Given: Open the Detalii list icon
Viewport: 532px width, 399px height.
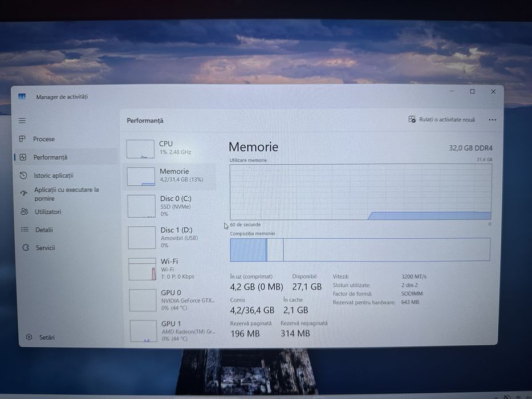Looking at the screenshot, I should point(25,229).
